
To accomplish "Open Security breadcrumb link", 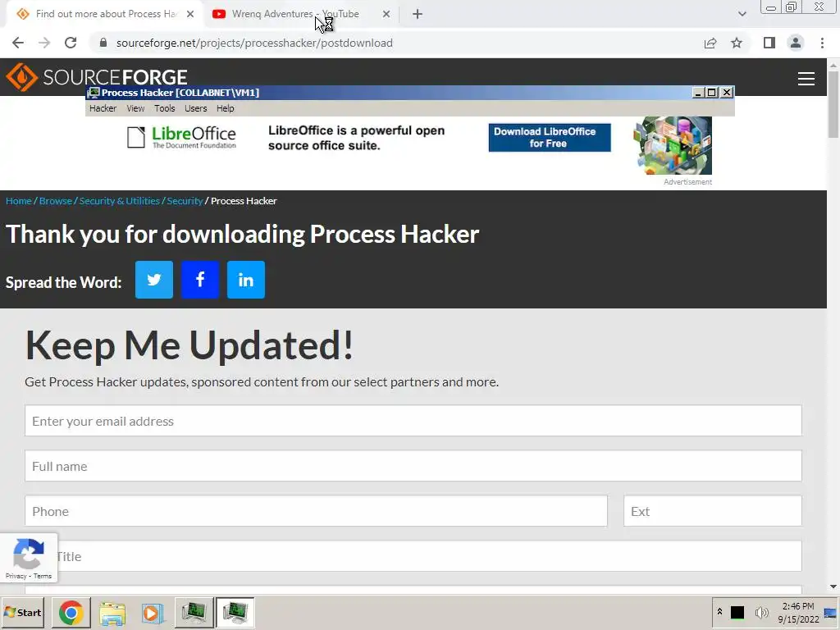I will tap(185, 201).
